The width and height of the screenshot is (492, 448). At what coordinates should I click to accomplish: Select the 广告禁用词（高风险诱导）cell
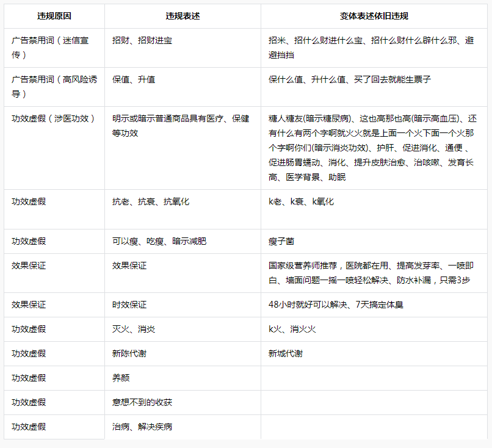[x=54, y=87]
